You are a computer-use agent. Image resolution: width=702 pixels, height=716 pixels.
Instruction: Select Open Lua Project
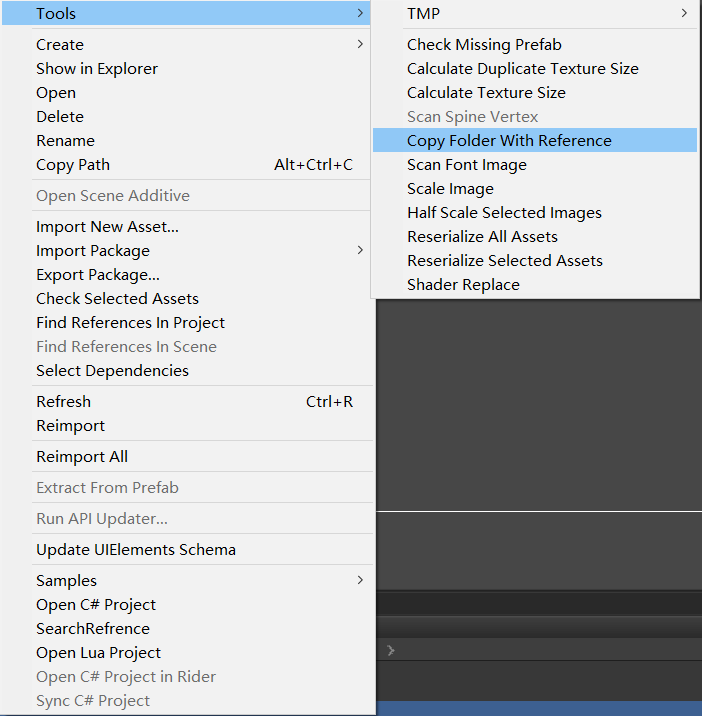tap(98, 653)
